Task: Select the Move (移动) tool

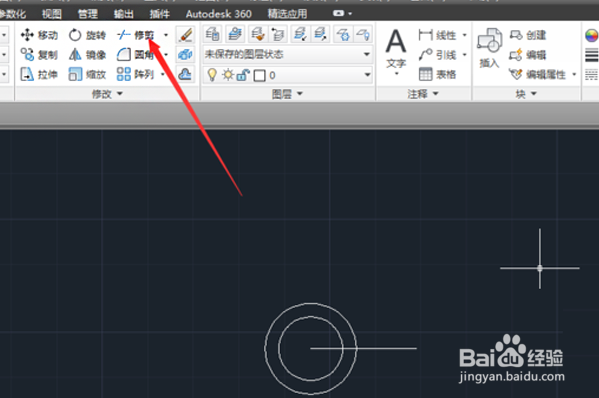Action: point(39,35)
